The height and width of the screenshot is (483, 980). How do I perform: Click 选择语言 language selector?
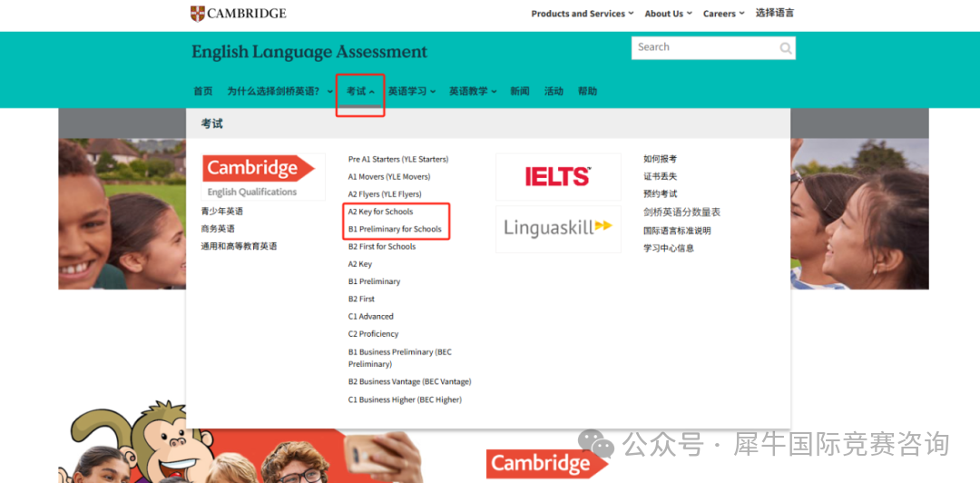coord(774,14)
